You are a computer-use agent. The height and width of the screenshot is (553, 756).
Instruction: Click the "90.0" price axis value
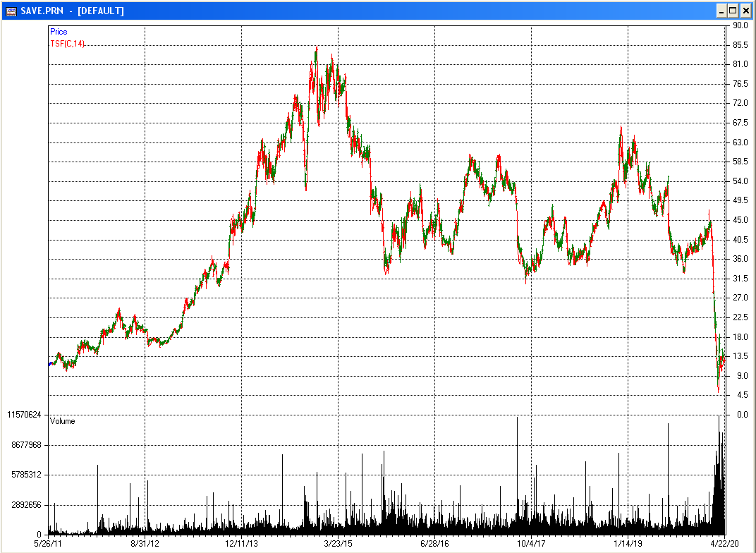(740, 25)
